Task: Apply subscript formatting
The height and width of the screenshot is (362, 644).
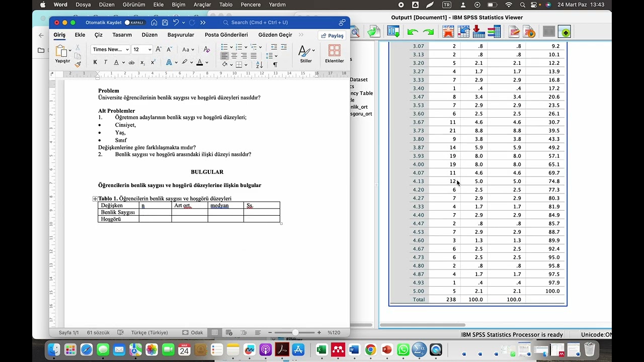Action: tap(142, 62)
